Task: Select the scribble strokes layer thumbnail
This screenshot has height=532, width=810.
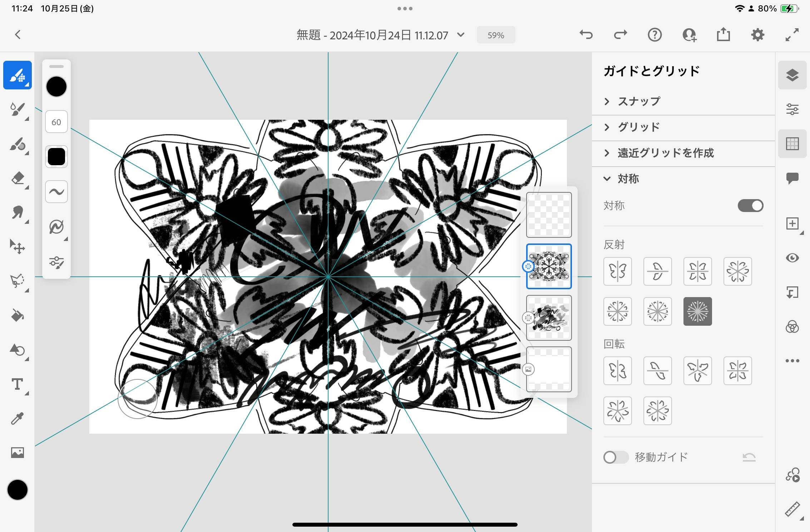Action: [x=549, y=318]
